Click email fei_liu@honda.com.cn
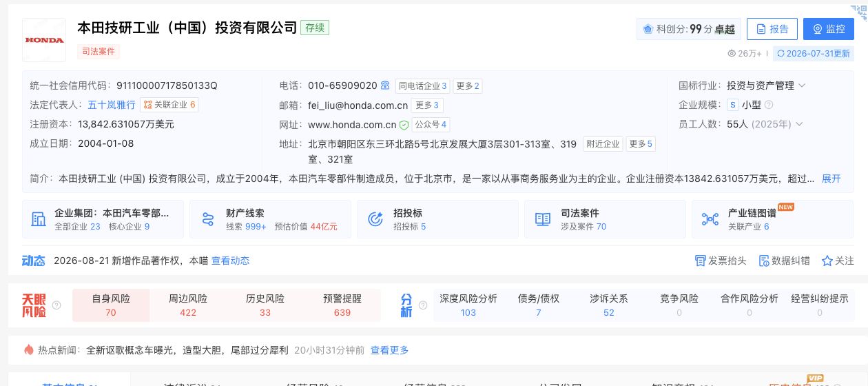This screenshot has width=868, height=386. click(x=358, y=105)
